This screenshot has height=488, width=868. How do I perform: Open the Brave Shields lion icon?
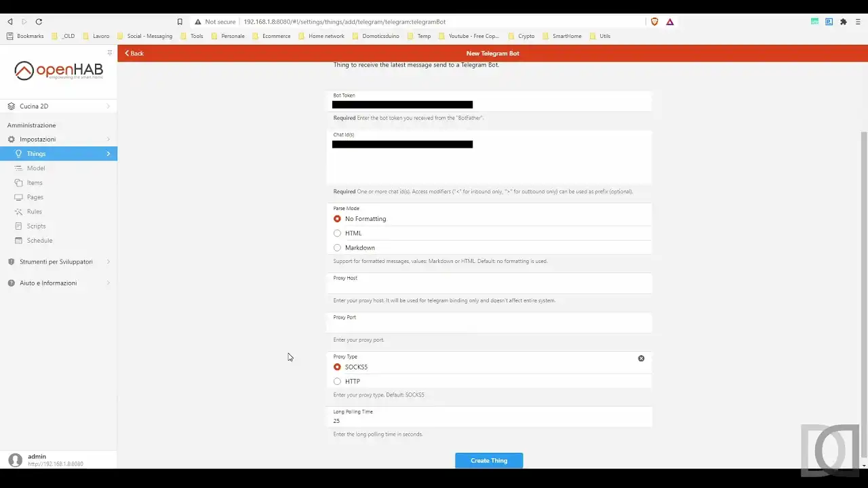click(x=654, y=22)
